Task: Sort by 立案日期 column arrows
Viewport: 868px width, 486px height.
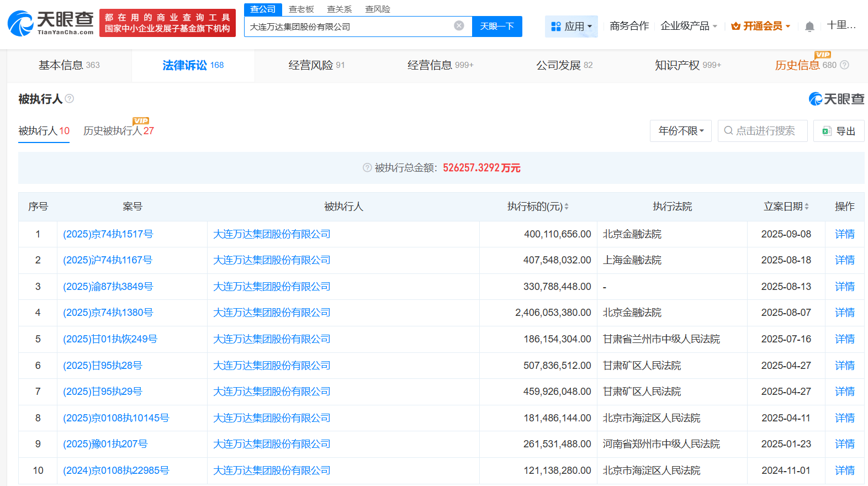Action: 807,207
